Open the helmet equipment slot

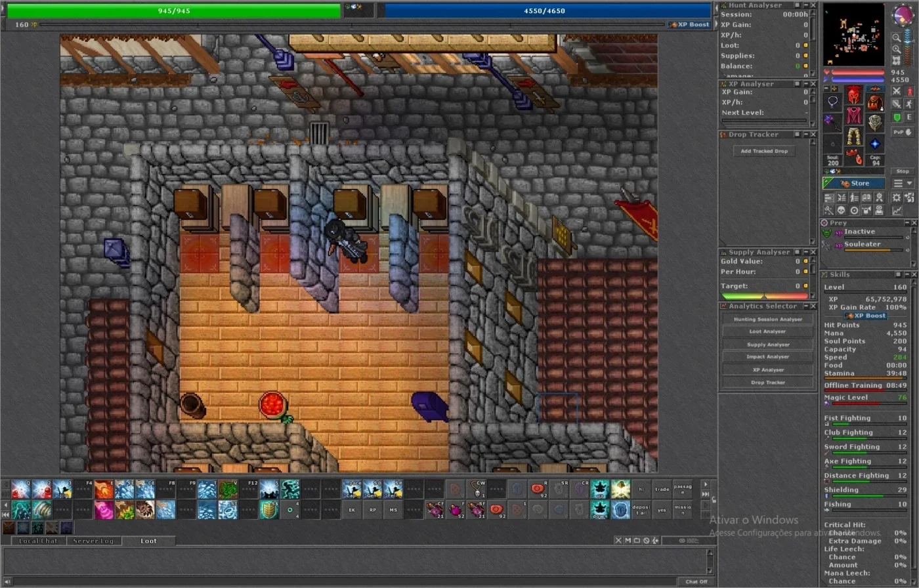point(853,95)
